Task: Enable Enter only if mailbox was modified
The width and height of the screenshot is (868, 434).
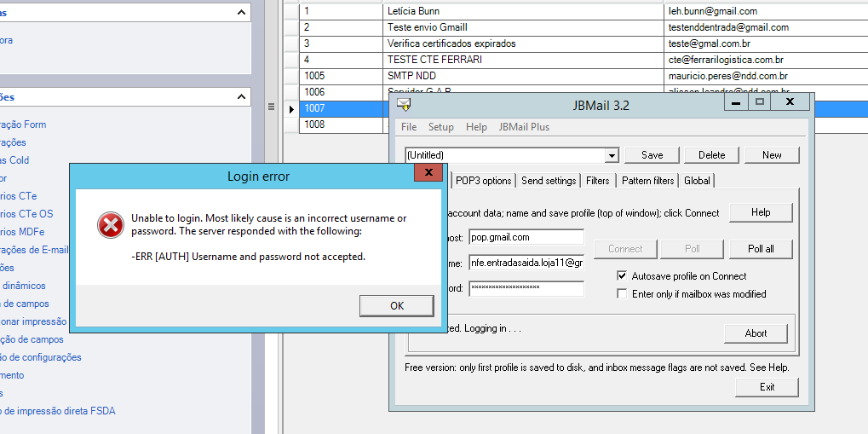Action: pyautogui.click(x=622, y=294)
